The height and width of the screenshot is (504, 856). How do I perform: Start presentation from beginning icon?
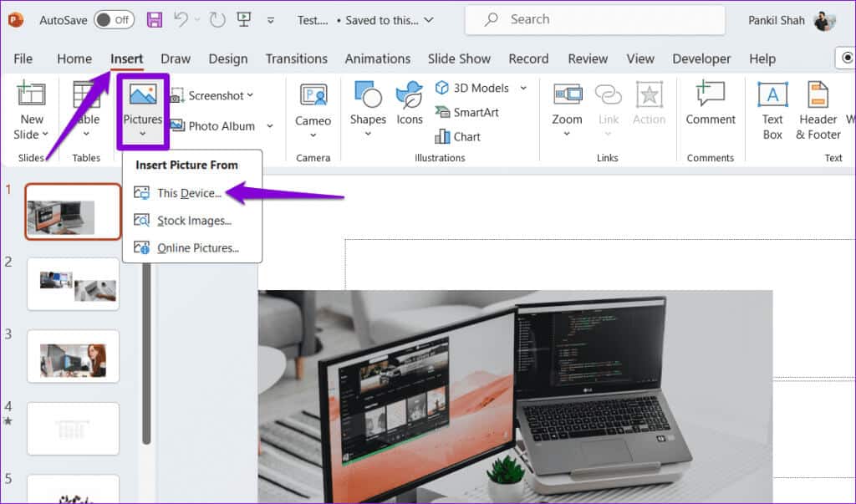[243, 20]
